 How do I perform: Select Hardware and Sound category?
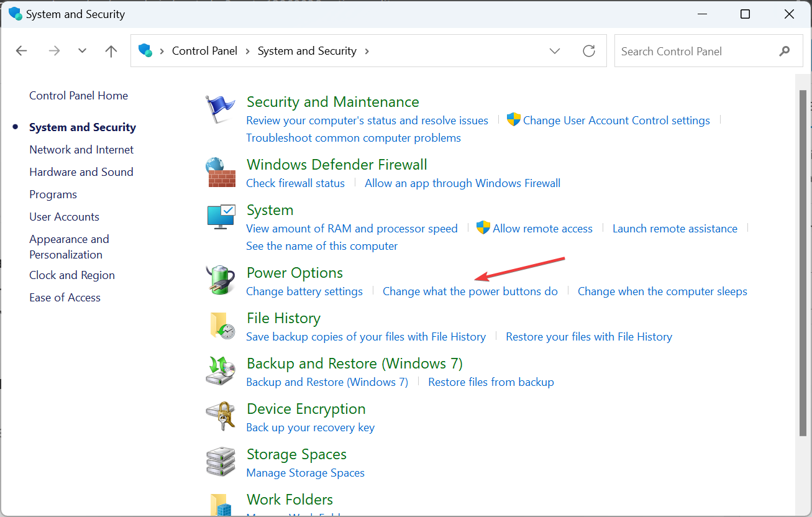click(81, 172)
